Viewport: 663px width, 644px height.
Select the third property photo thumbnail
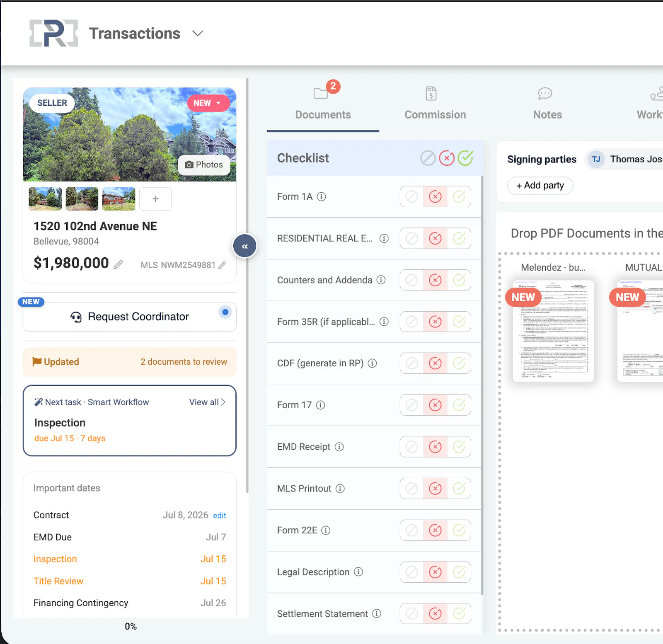(x=119, y=199)
